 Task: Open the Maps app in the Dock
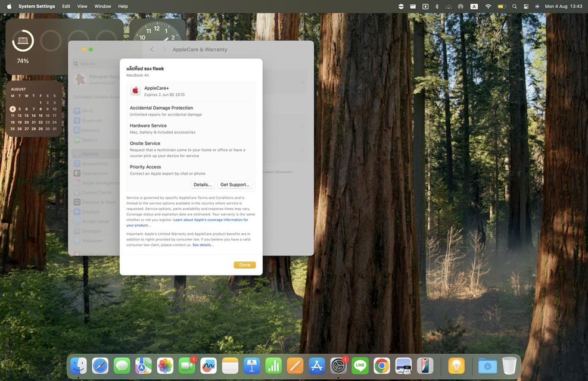pos(144,366)
